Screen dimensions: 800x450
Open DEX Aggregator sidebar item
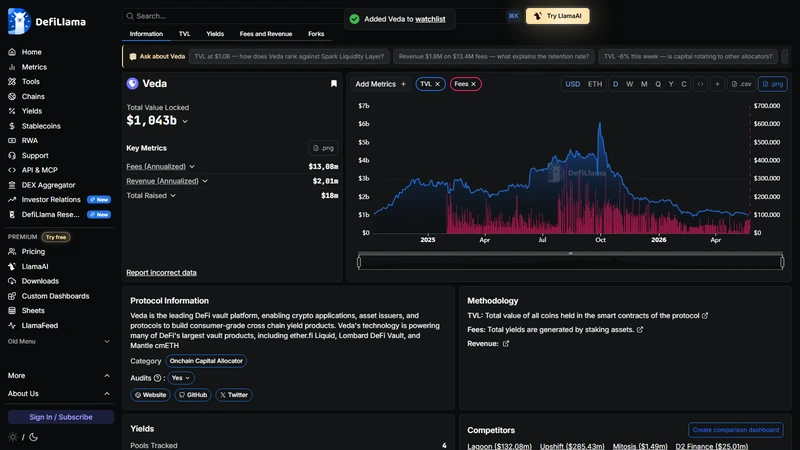click(48, 185)
